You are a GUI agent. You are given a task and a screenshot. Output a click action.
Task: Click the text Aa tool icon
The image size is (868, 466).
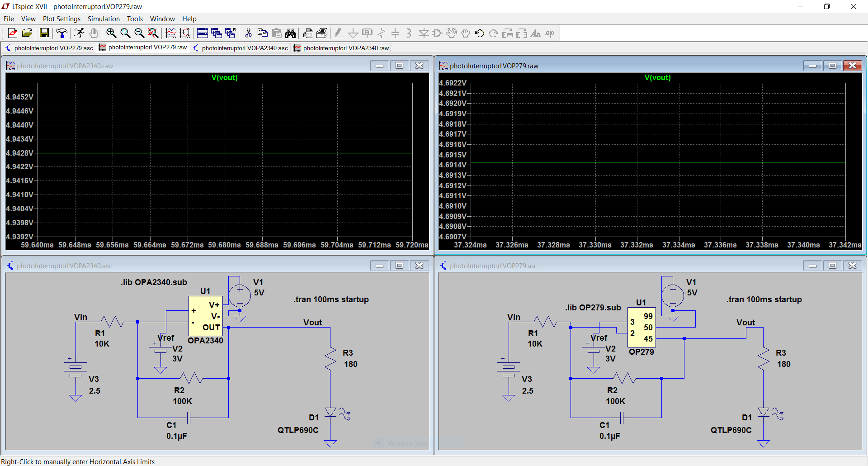click(536, 33)
